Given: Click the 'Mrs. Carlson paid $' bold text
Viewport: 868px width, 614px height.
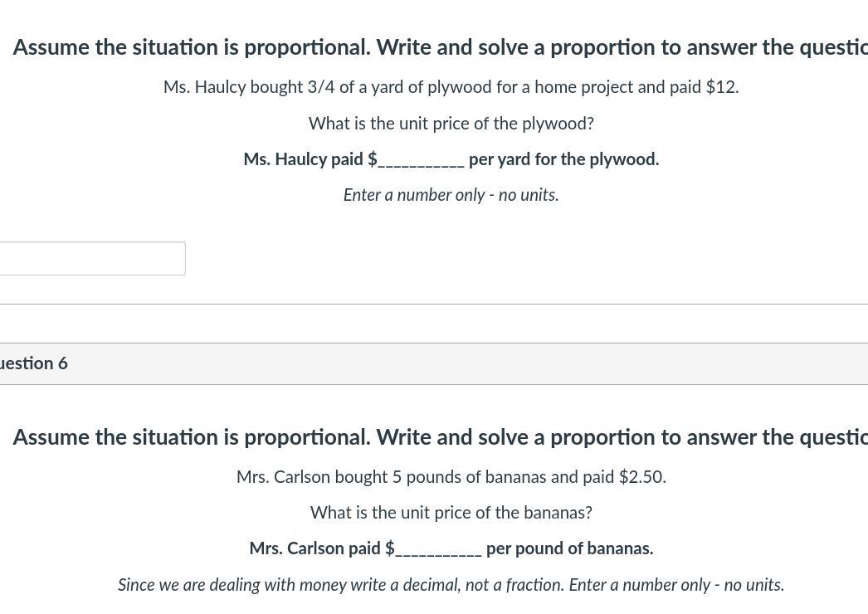Looking at the screenshot, I should point(321,548).
